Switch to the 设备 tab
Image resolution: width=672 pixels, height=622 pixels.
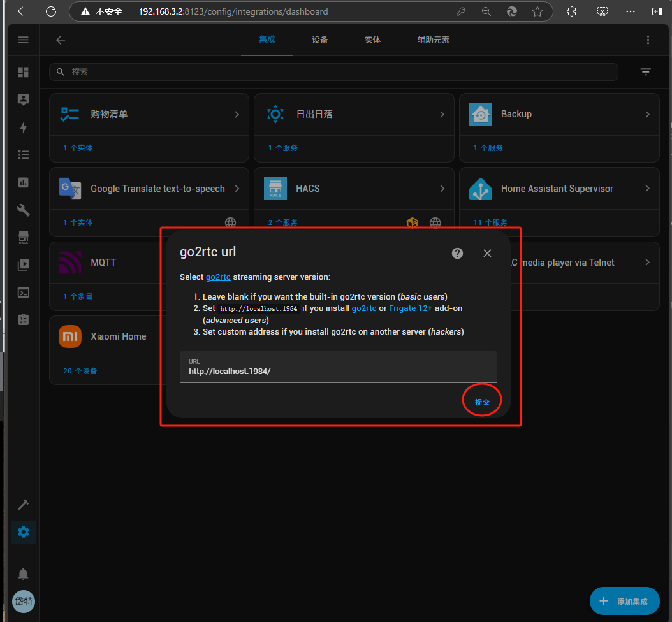320,40
